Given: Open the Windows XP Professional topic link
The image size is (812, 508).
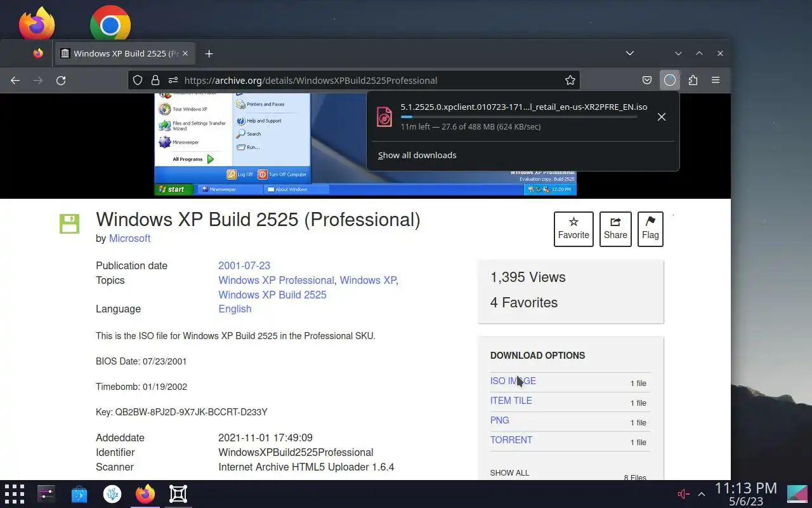Looking at the screenshot, I should click(x=276, y=280).
